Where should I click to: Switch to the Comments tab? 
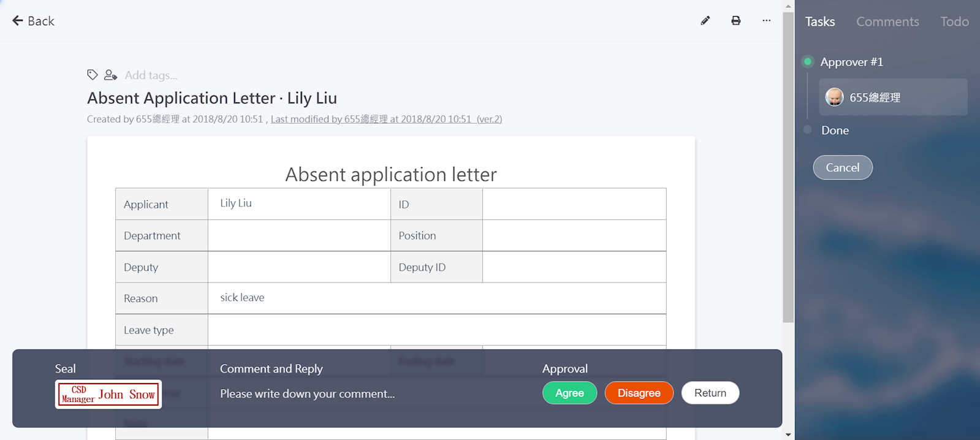coord(887,21)
